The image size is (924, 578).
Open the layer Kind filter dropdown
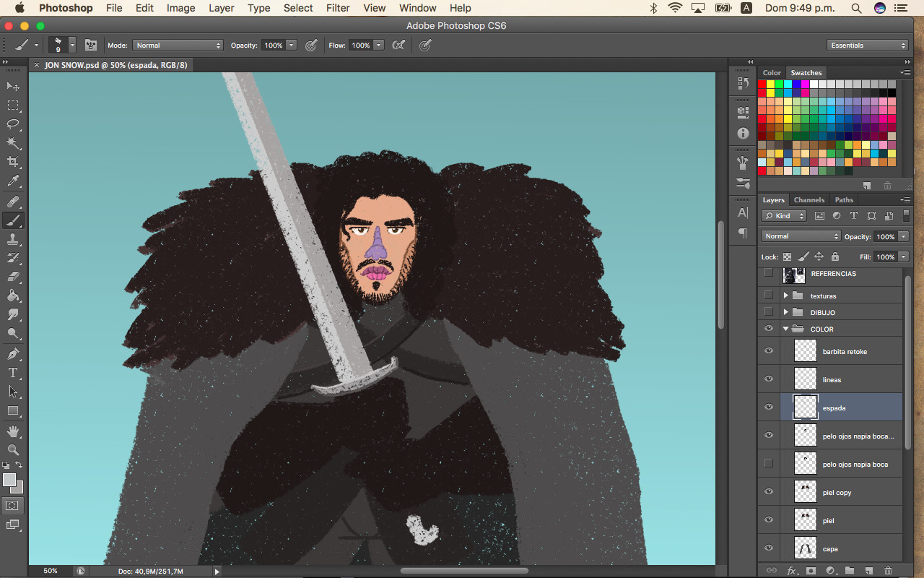[784, 215]
